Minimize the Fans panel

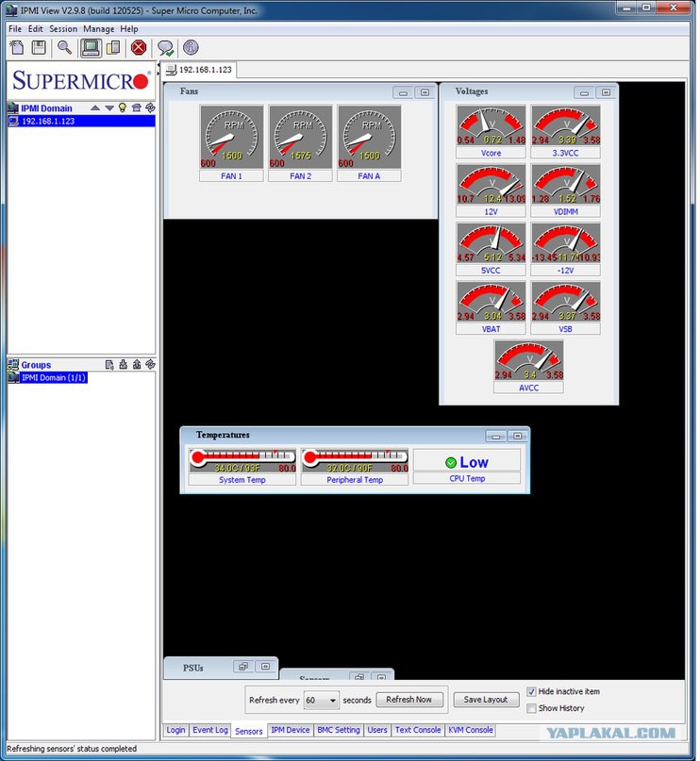pos(403,92)
